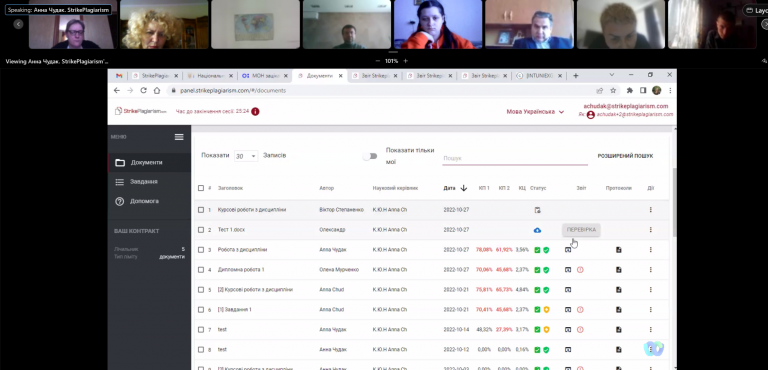Toggle the Показати тільки мої switch
The width and height of the screenshot is (768, 370).
(371, 156)
